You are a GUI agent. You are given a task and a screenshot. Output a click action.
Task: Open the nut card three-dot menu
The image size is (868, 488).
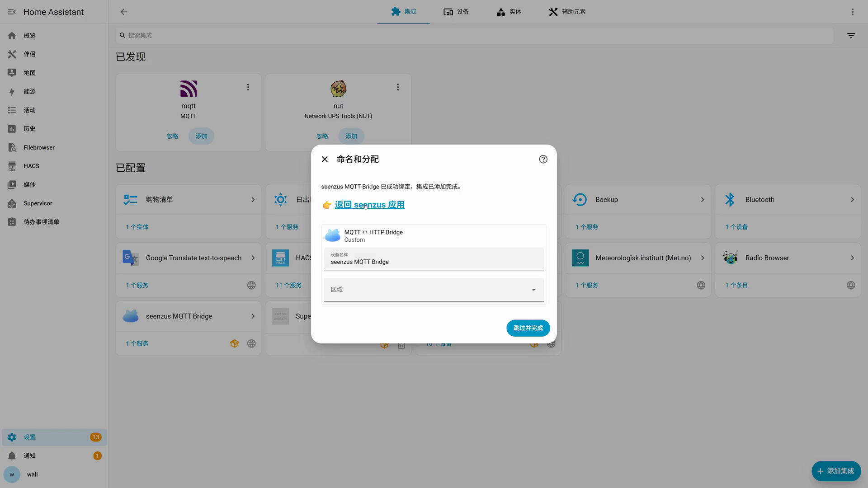[398, 87]
